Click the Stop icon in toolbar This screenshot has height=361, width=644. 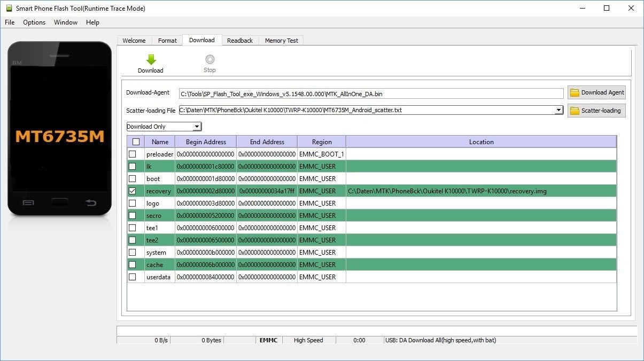pos(210,59)
